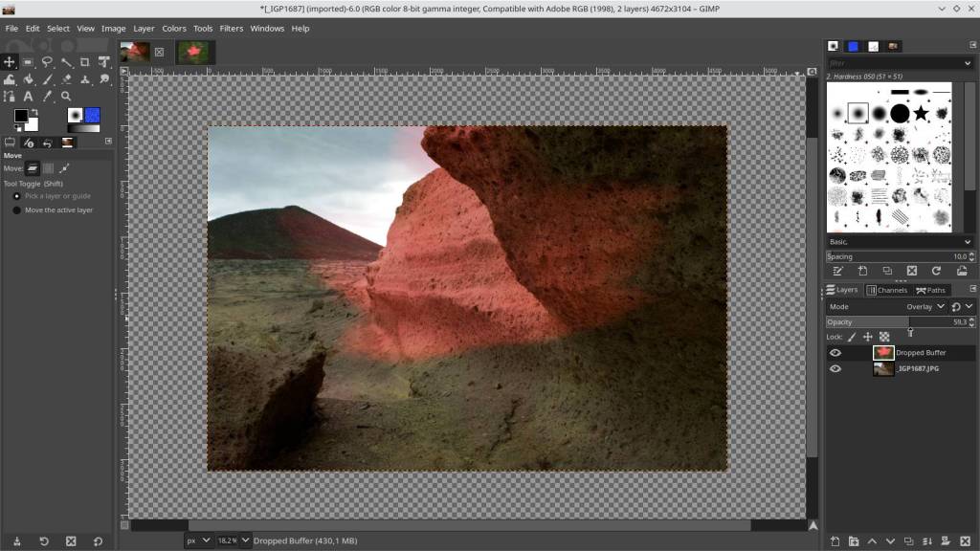Select the Color Picker eyedropper tool
Viewport: 980px width, 551px height.
point(47,97)
